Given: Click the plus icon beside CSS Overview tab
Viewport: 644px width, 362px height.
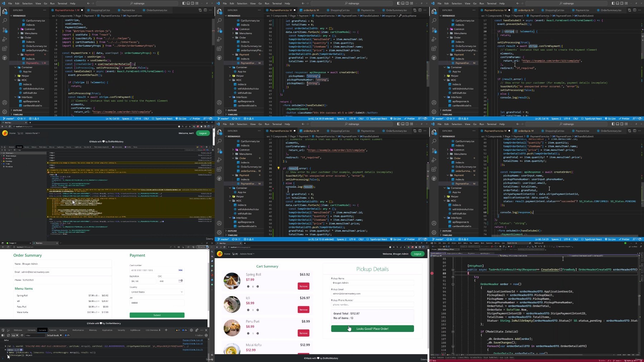Looking at the screenshot, I should (166, 330).
